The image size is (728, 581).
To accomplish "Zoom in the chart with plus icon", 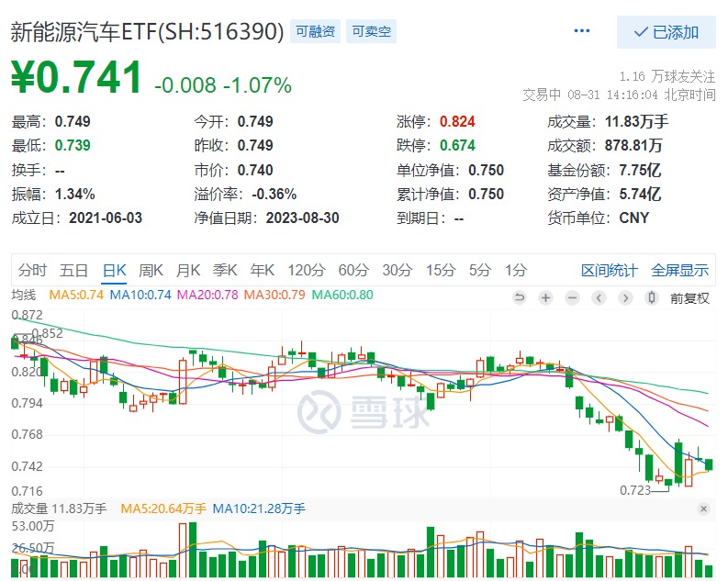I will 546,297.
